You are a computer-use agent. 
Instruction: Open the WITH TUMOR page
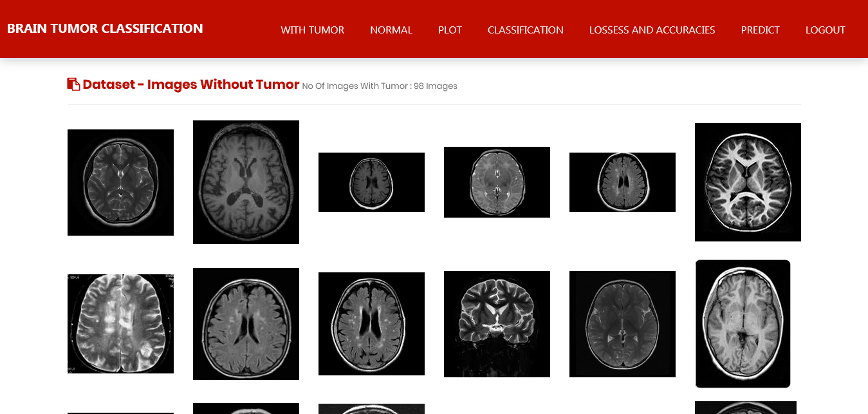coord(313,30)
